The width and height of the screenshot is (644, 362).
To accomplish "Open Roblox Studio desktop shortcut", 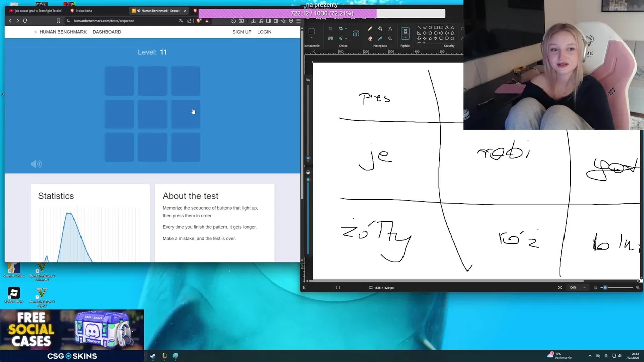I will (14, 295).
